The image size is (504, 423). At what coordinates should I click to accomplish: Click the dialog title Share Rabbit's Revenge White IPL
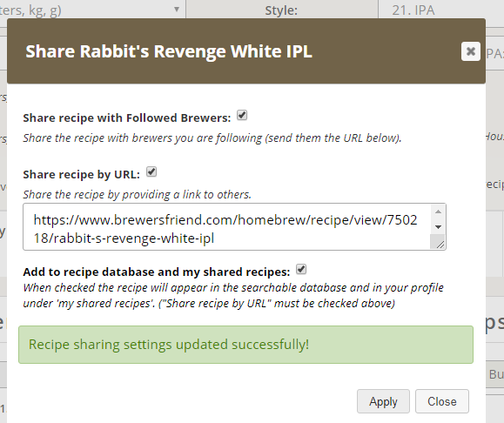(x=169, y=51)
